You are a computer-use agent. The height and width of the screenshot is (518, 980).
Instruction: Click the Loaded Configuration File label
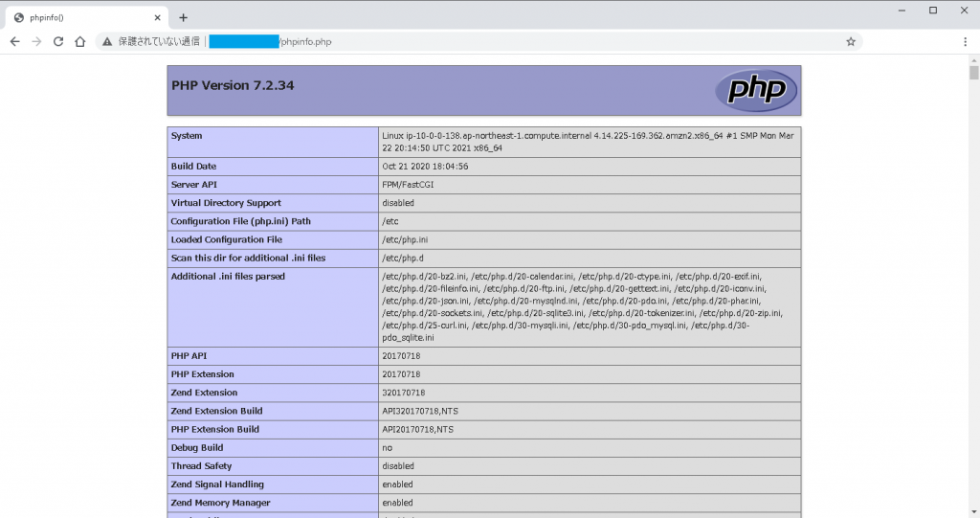coord(226,239)
